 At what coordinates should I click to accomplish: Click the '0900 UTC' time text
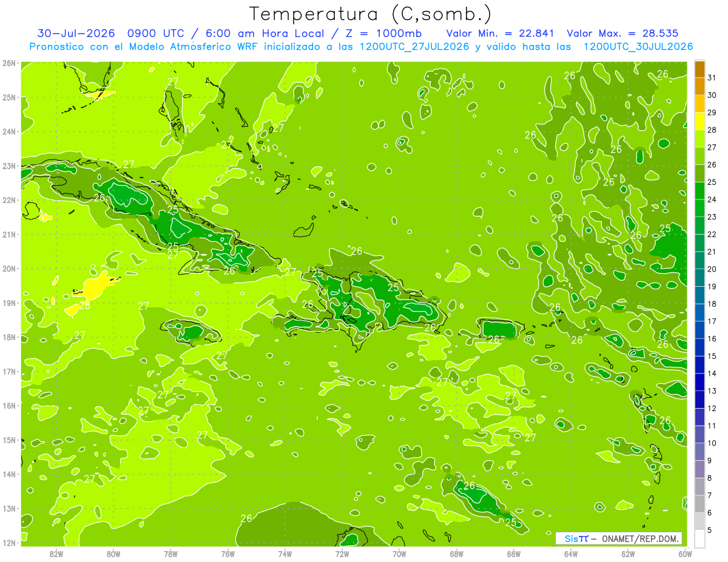point(157,33)
